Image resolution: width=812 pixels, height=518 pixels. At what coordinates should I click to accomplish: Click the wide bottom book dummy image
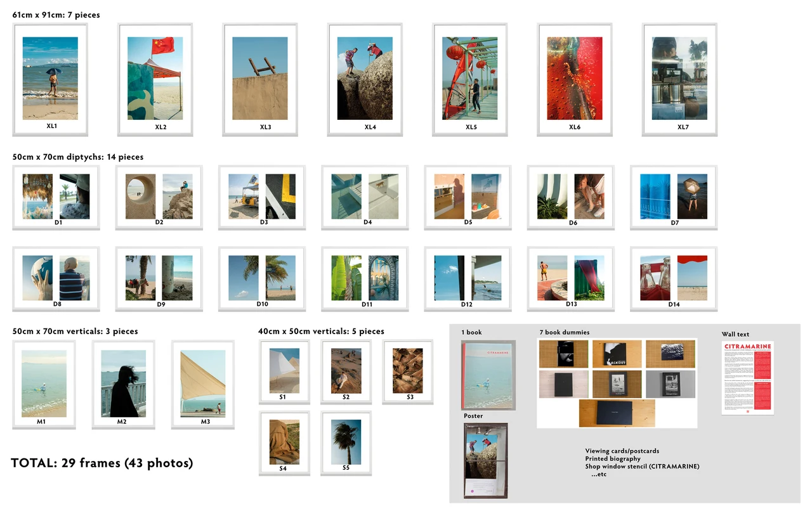click(x=617, y=413)
